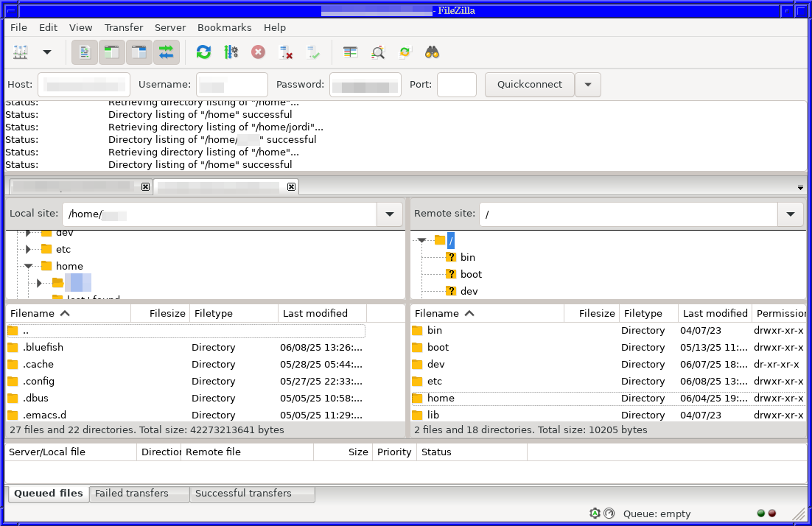Expand the highlighted user folder under home
This screenshot has height=526, width=812.
click(x=39, y=283)
